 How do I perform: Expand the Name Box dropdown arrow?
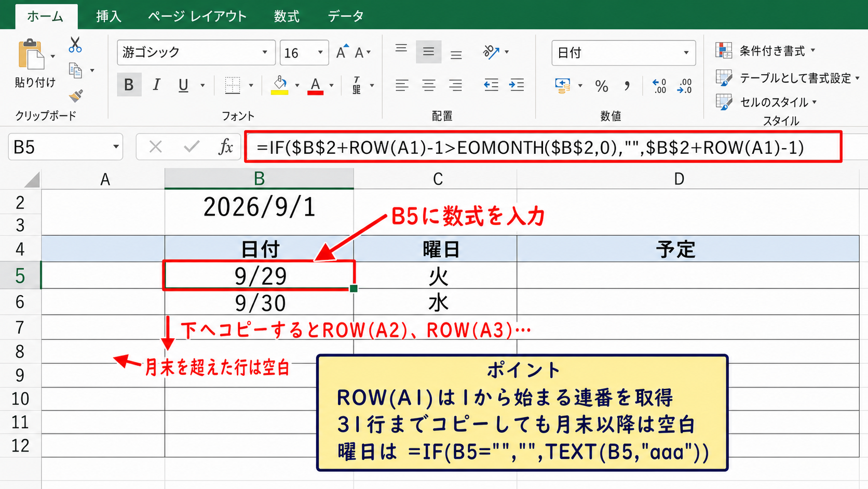pos(116,147)
